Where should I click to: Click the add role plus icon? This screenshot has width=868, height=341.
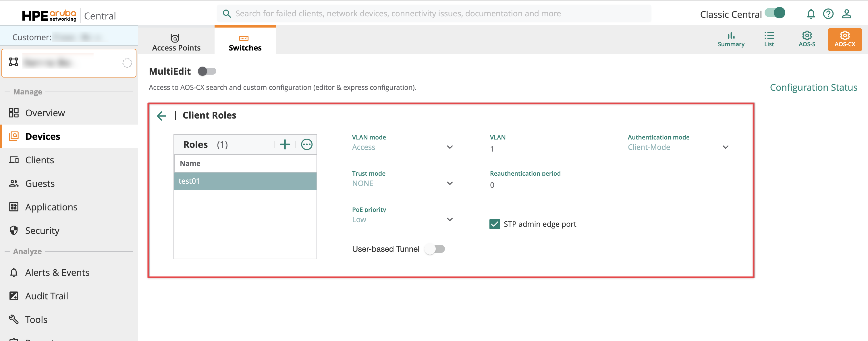tap(285, 144)
